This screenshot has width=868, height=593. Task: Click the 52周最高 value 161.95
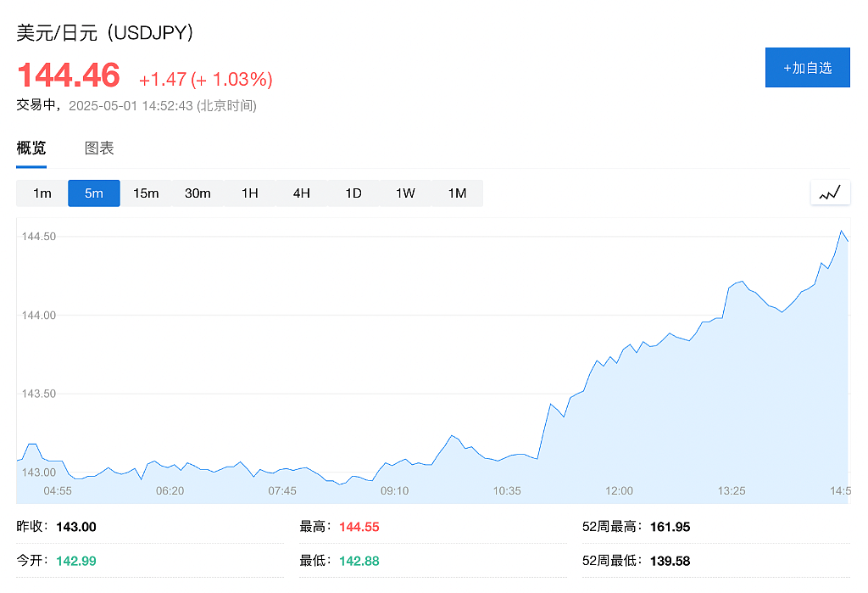670,527
